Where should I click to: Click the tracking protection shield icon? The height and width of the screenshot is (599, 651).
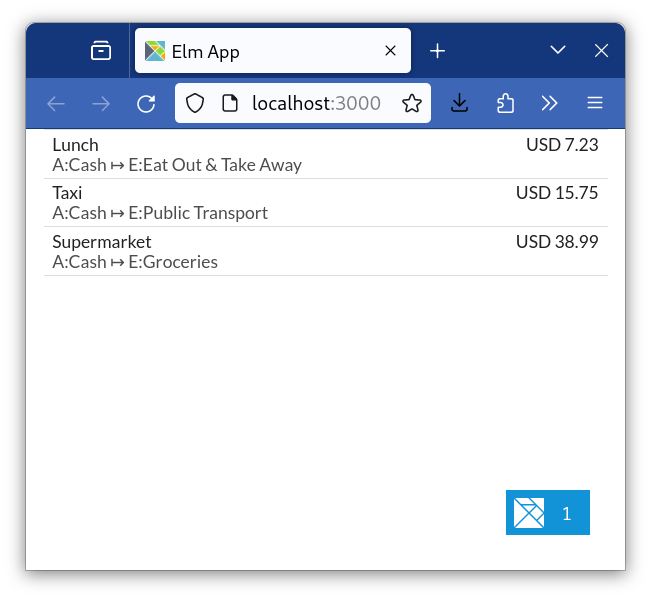click(196, 103)
